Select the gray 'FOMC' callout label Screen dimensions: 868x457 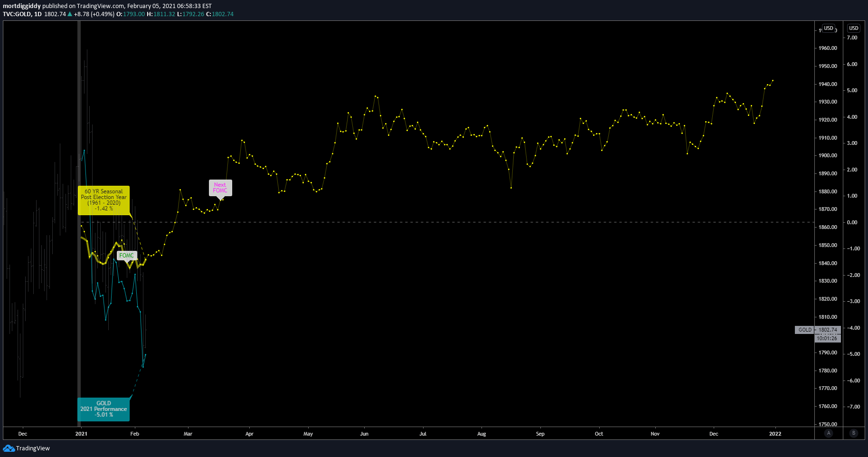(127, 256)
